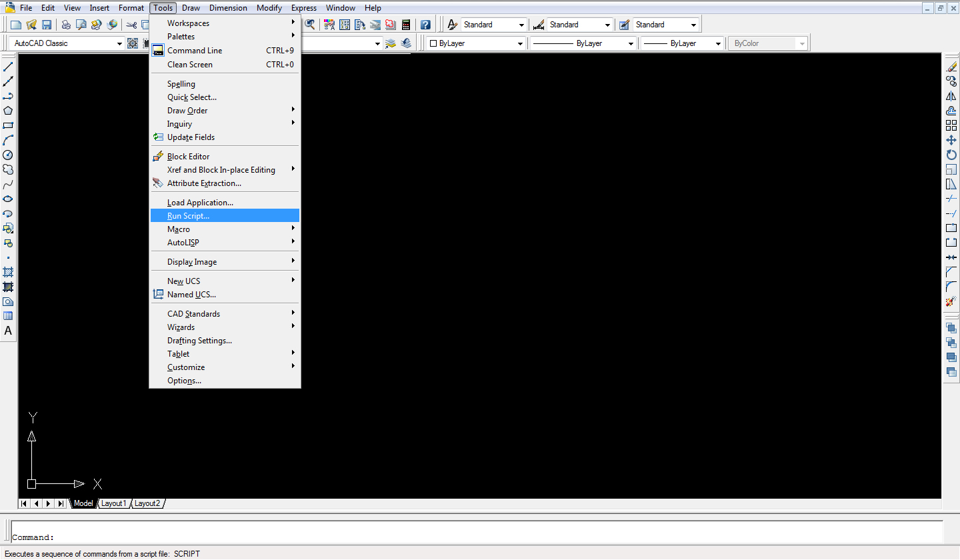Viewport: 960px width, 560px height.
Task: Open the Draw menu
Action: (x=191, y=7)
